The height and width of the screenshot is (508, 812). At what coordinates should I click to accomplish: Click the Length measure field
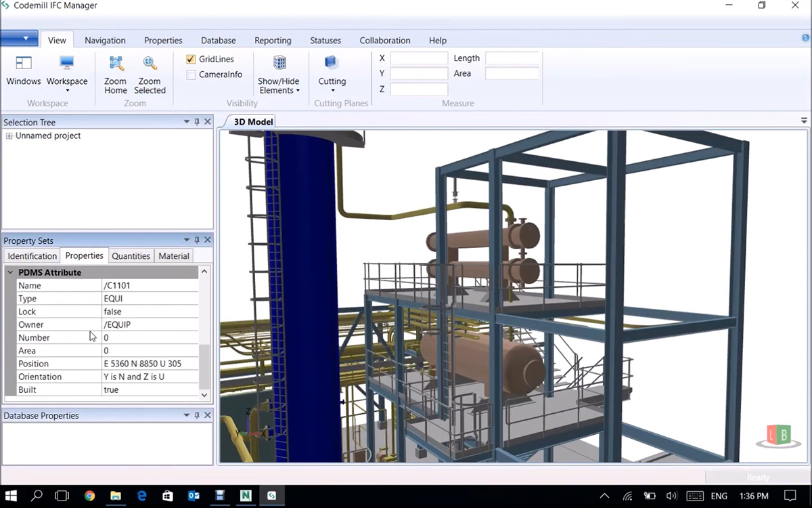pos(512,58)
